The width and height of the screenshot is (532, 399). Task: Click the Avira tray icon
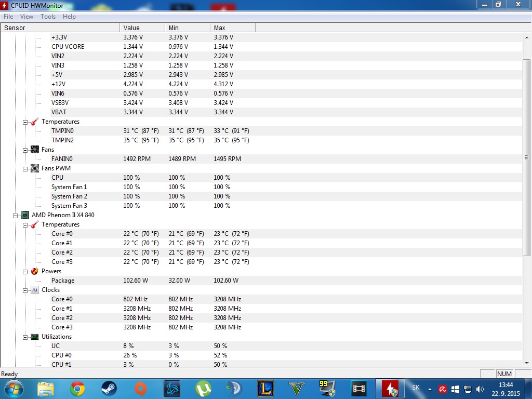coord(442,389)
